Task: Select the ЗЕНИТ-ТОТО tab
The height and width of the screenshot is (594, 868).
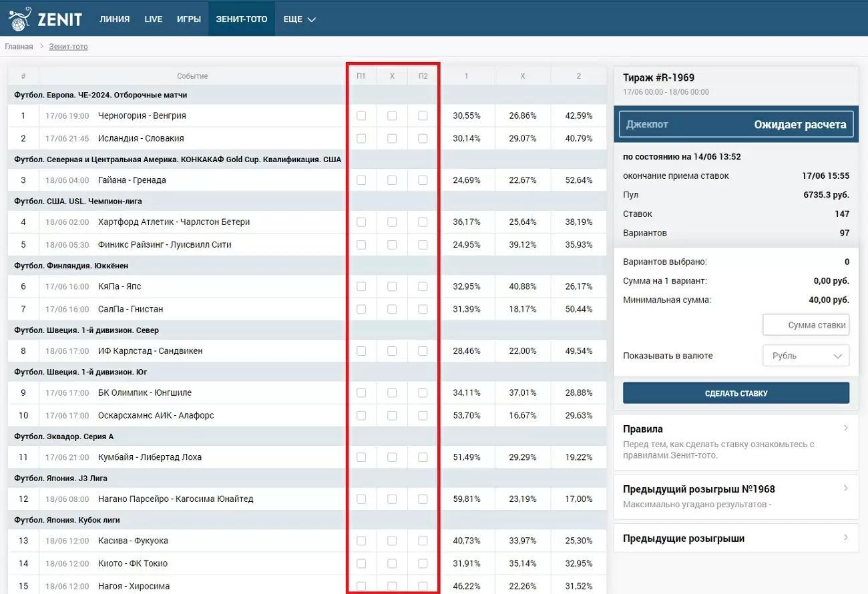Action: point(242,19)
